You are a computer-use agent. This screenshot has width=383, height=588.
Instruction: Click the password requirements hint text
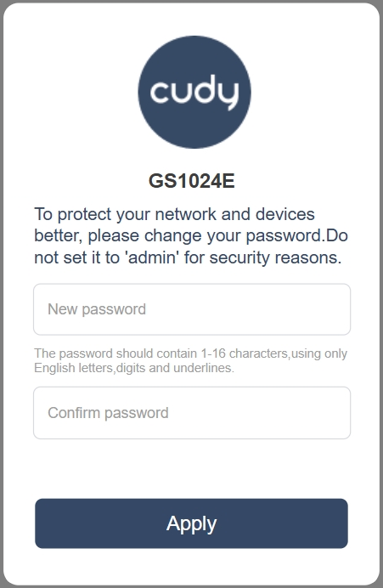tap(190, 361)
